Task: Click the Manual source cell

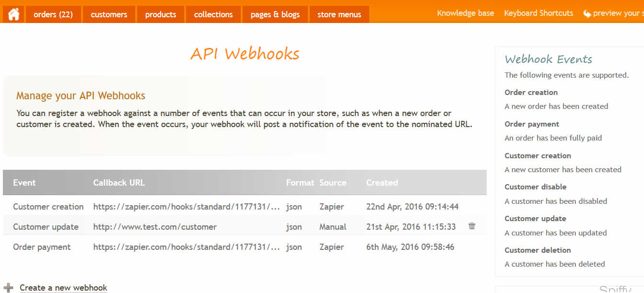Action: coord(333,227)
